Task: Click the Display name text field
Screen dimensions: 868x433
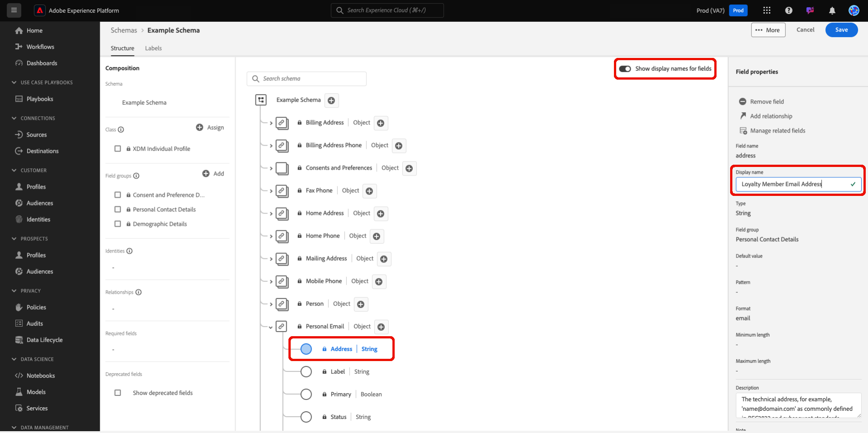Action: pyautogui.click(x=798, y=184)
